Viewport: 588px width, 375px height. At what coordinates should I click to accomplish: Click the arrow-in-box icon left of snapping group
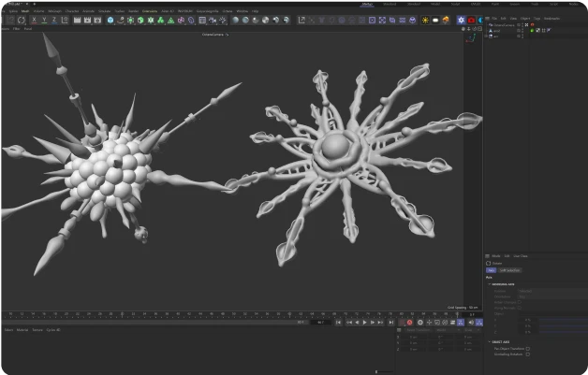coord(301,21)
